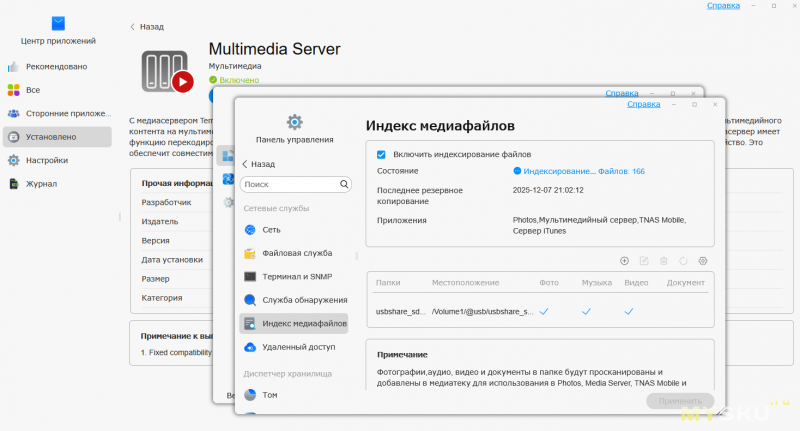The width and height of the screenshot is (800, 431).
Task: Select Терминал и SNMP item
Action: click(298, 276)
